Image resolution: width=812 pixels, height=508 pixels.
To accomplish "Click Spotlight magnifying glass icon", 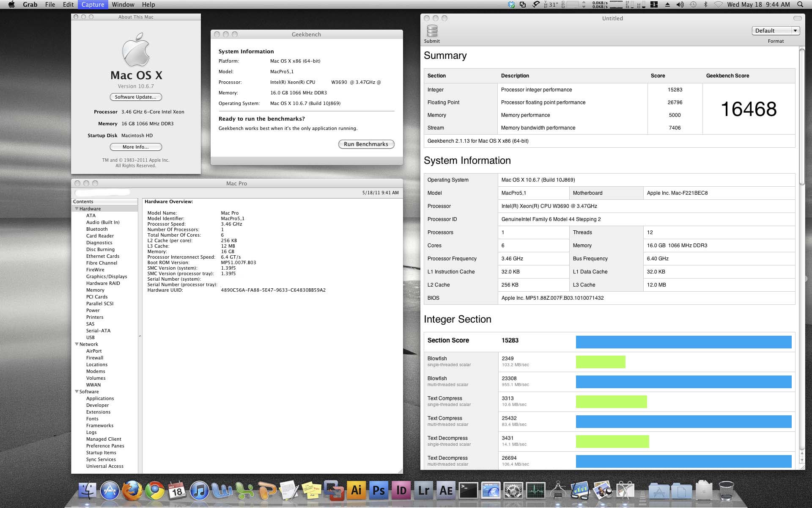I will pyautogui.click(x=800, y=5).
